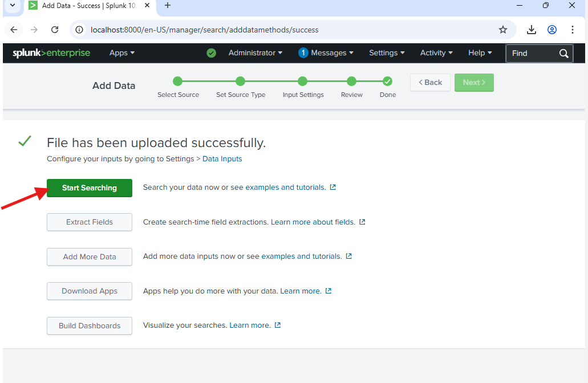Click the Add More Data button
The width and height of the screenshot is (588, 383).
pos(90,256)
